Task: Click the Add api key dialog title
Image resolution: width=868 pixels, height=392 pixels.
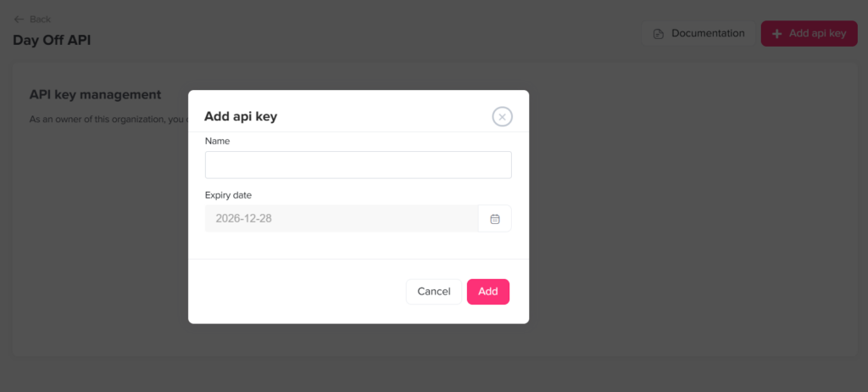Action: pos(241,117)
